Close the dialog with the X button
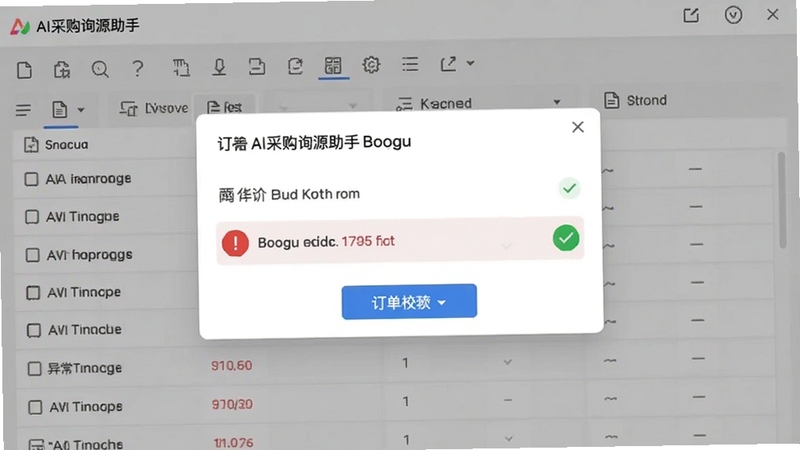The height and width of the screenshot is (450, 800). click(x=578, y=127)
